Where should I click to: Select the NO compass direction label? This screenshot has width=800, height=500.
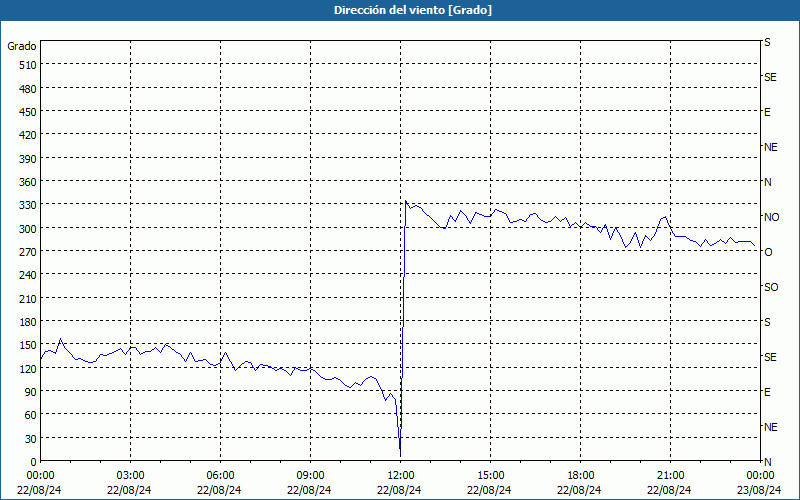[771, 217]
